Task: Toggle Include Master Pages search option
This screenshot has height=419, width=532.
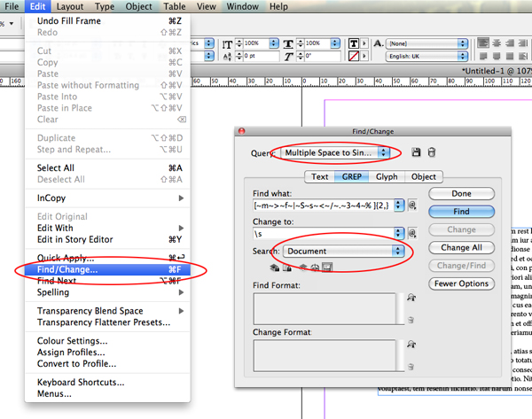Action: point(315,268)
